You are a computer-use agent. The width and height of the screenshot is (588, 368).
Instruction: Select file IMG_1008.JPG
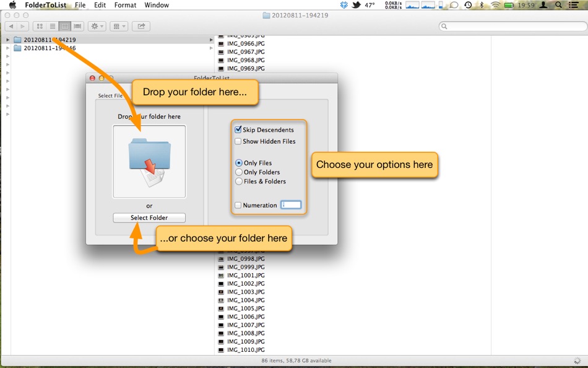[x=246, y=333]
